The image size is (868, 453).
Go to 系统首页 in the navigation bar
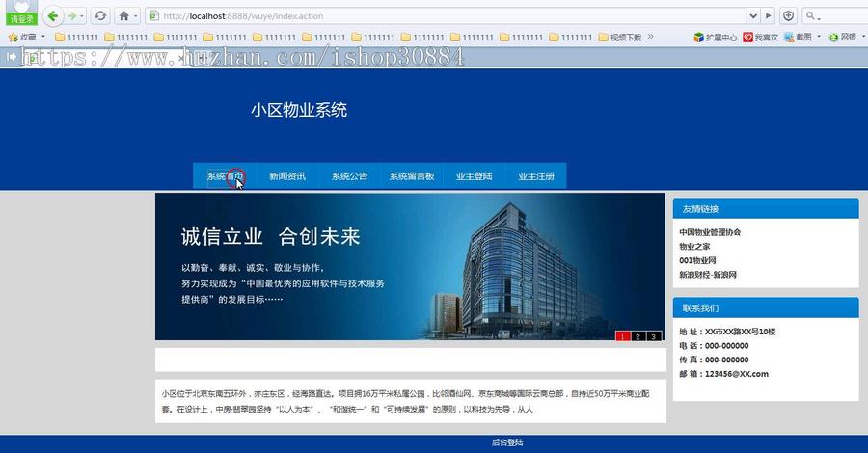click(x=225, y=175)
